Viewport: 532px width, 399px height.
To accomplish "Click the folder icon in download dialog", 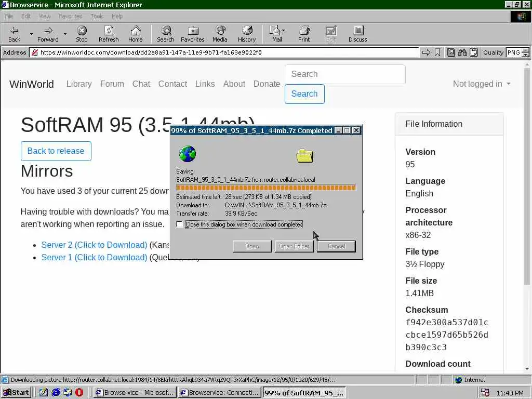I will click(x=304, y=156).
